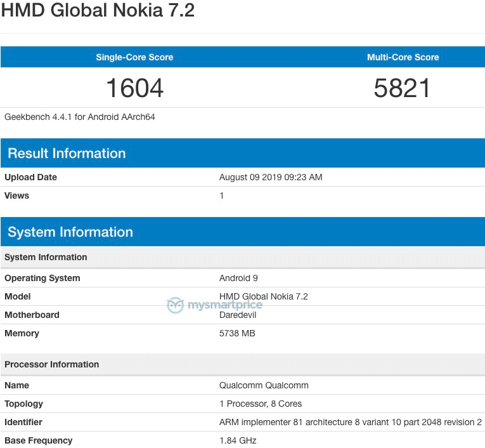This screenshot has width=485, height=448.
Task: Click the Views row label
Action: (17, 195)
